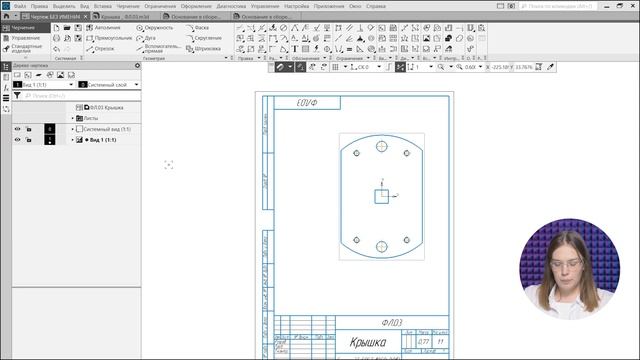Viewport: 640px width, 360px height.
Task: Expand the Листы tree node
Action: [x=73, y=118]
